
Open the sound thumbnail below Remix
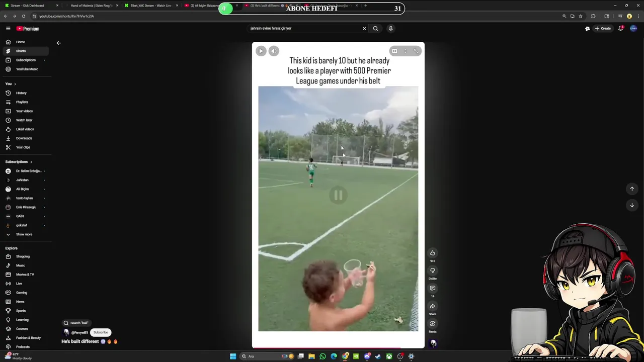[x=433, y=343]
